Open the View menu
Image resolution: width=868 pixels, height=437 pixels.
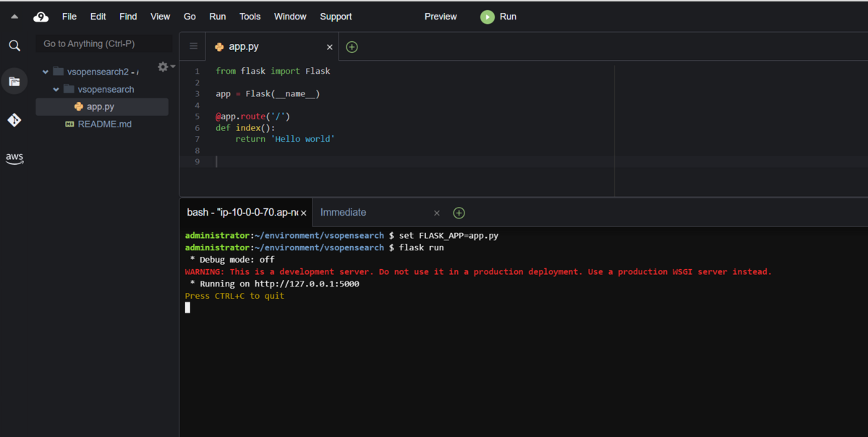[x=160, y=17]
